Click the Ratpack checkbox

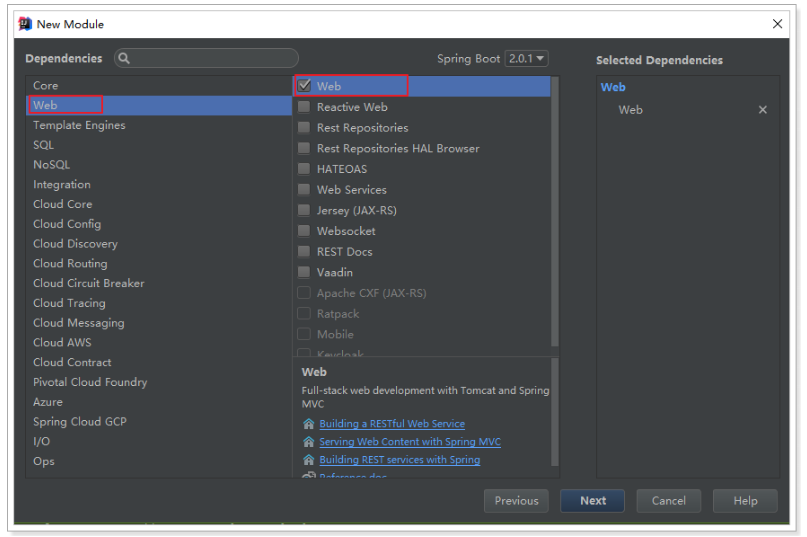point(304,314)
